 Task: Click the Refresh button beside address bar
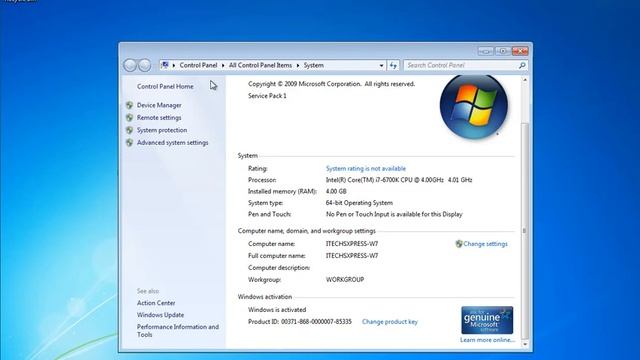(393, 65)
